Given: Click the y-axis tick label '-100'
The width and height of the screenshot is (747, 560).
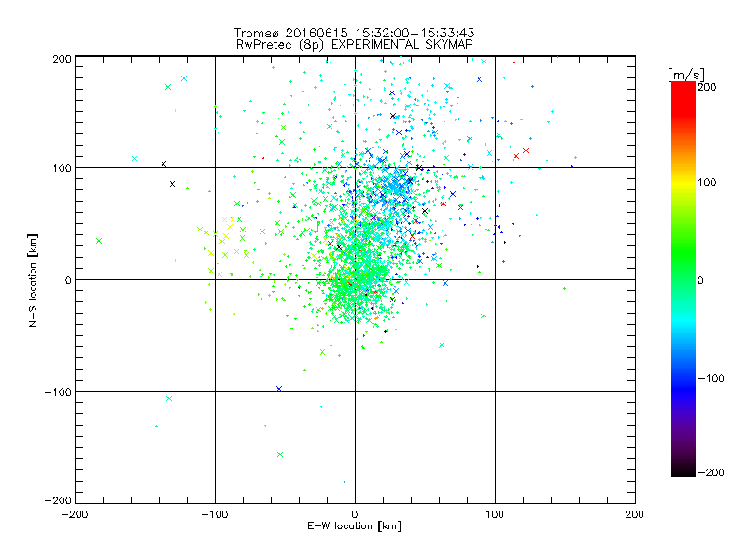Looking at the screenshot, I should tap(58, 392).
